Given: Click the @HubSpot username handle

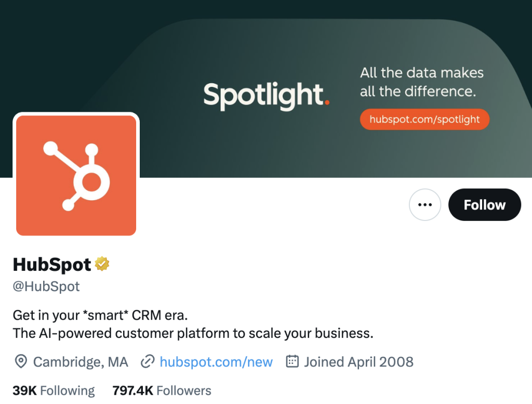Looking at the screenshot, I should click(x=46, y=286).
